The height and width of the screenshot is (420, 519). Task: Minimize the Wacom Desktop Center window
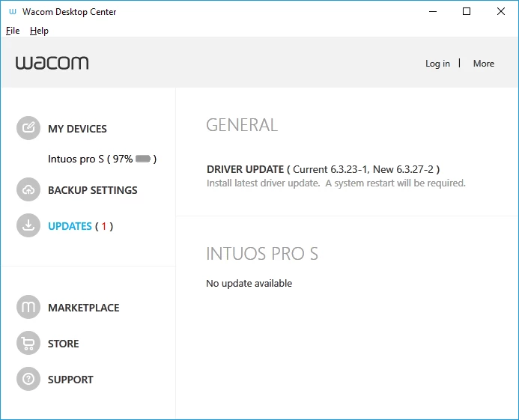433,11
